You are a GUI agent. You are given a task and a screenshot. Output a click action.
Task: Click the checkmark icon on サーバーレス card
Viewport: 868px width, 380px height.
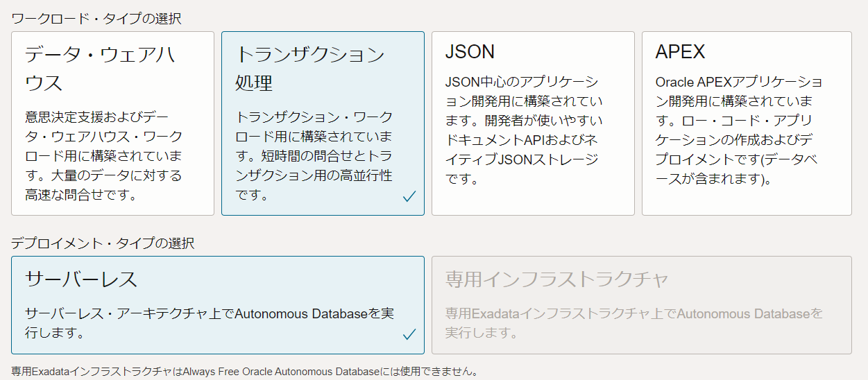(409, 335)
